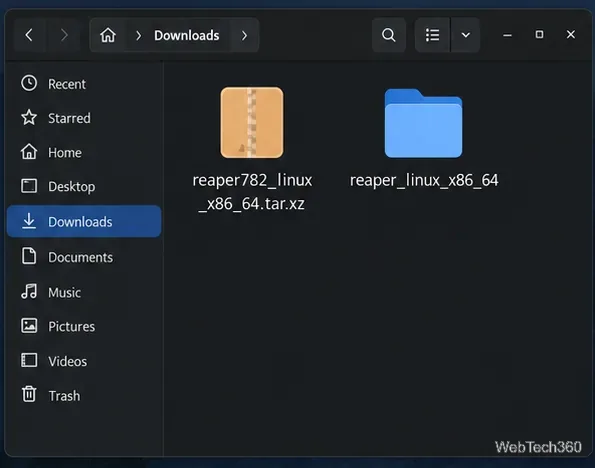Expand the chevron after Downloads in the path bar

click(244, 35)
